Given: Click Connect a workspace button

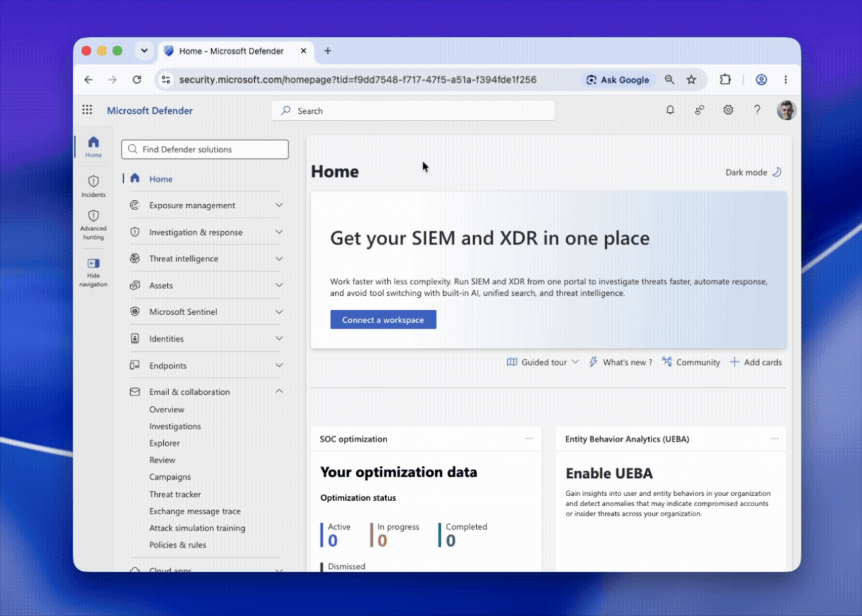Looking at the screenshot, I should tap(383, 319).
